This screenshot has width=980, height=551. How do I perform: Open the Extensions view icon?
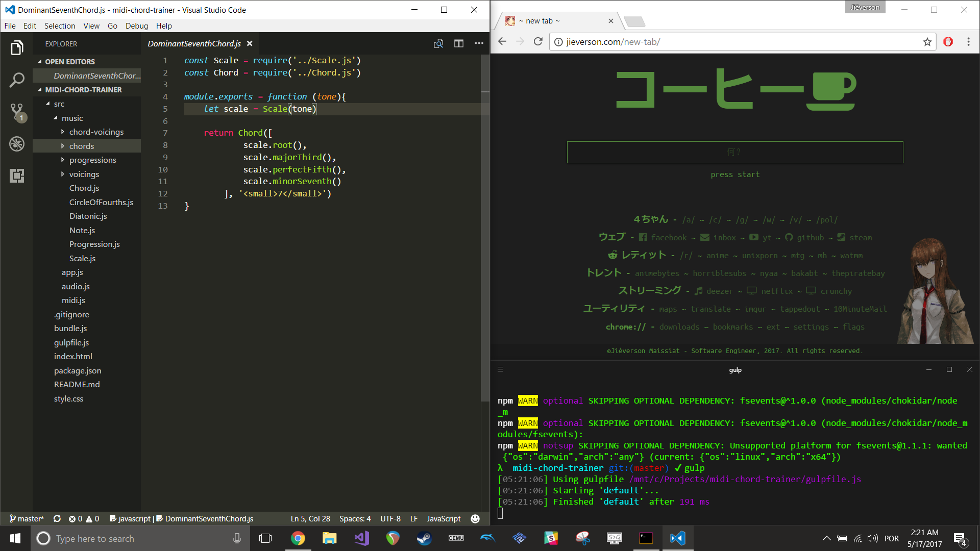[x=17, y=176]
